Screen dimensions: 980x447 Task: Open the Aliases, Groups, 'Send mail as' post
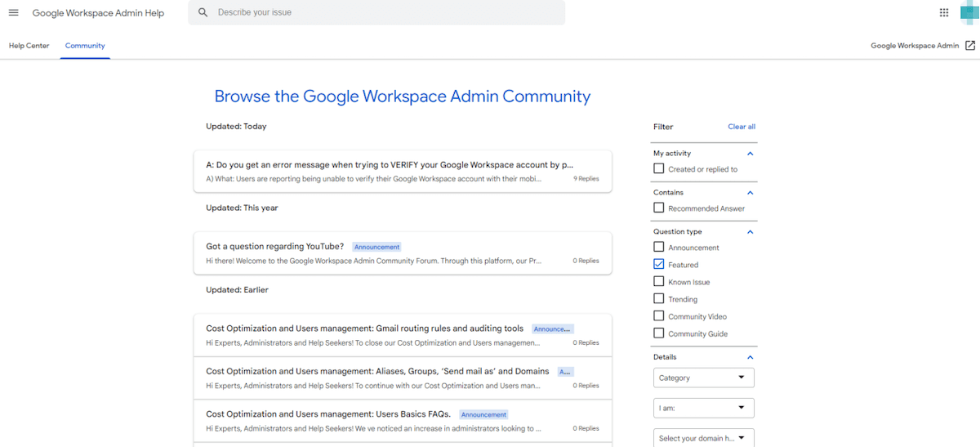click(x=402, y=378)
